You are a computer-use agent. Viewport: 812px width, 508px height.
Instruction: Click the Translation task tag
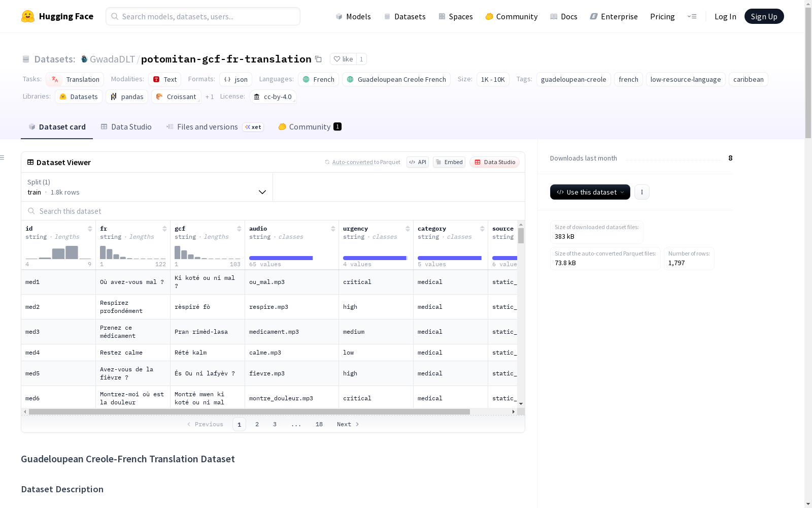[x=75, y=79]
